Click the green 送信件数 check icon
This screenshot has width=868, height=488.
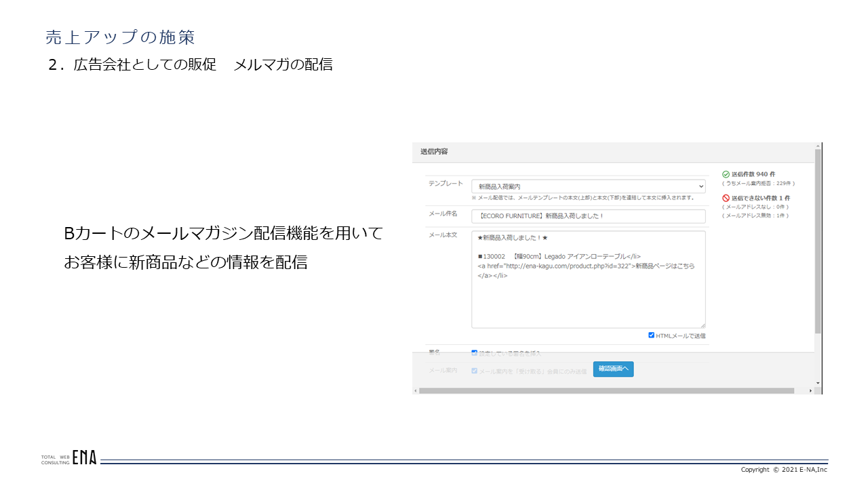tap(726, 174)
